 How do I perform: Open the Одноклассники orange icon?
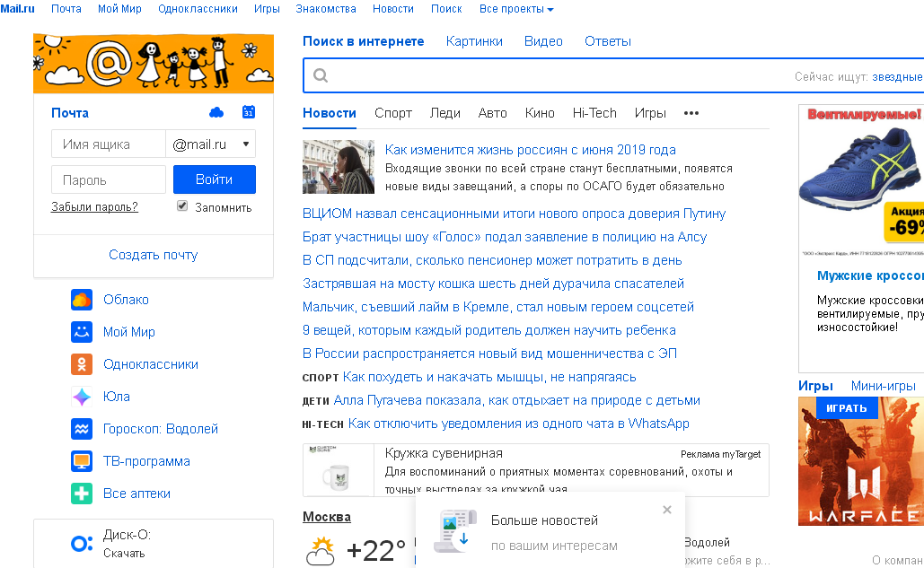82,364
